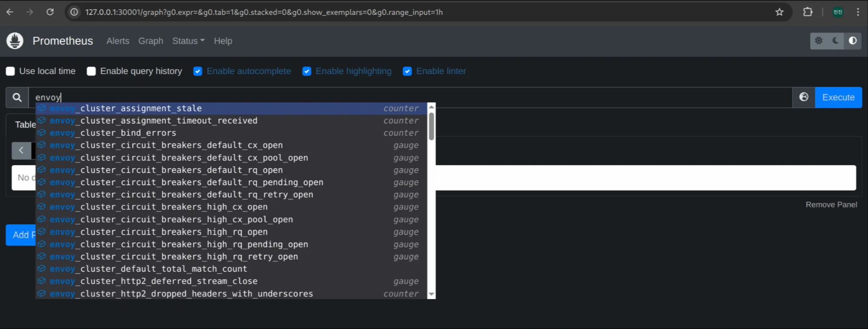Screen dimensions: 868x329
Task: Select envoy_cluster_http2_deferred_stream_close suggestion
Action: click(x=231, y=281)
